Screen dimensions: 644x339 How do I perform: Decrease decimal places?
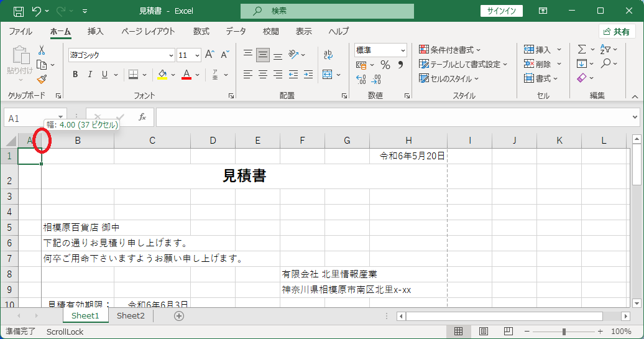click(x=376, y=79)
